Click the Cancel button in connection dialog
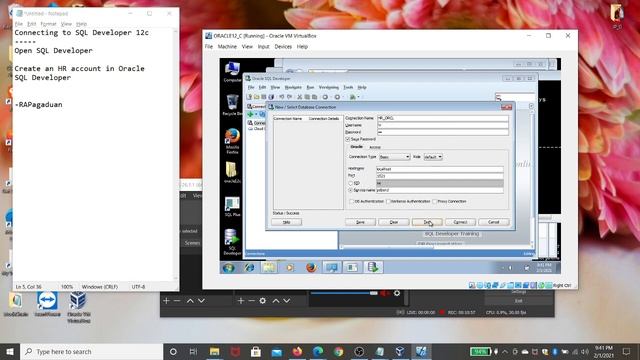 click(493, 222)
